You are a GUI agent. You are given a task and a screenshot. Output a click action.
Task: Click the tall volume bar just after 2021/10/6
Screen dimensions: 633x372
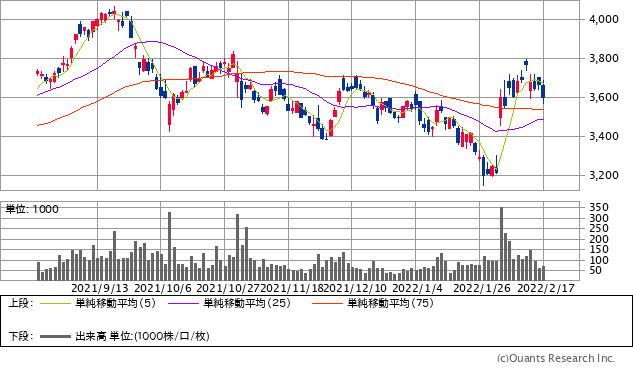click(x=170, y=246)
